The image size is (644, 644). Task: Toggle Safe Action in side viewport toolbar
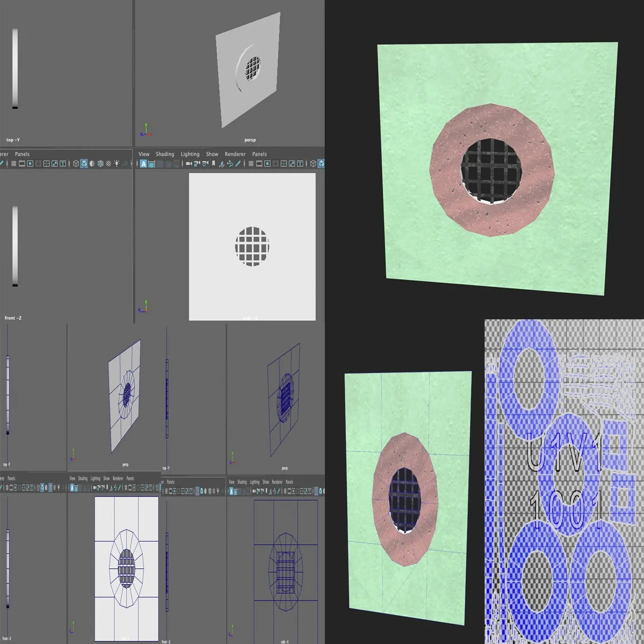pos(292,164)
